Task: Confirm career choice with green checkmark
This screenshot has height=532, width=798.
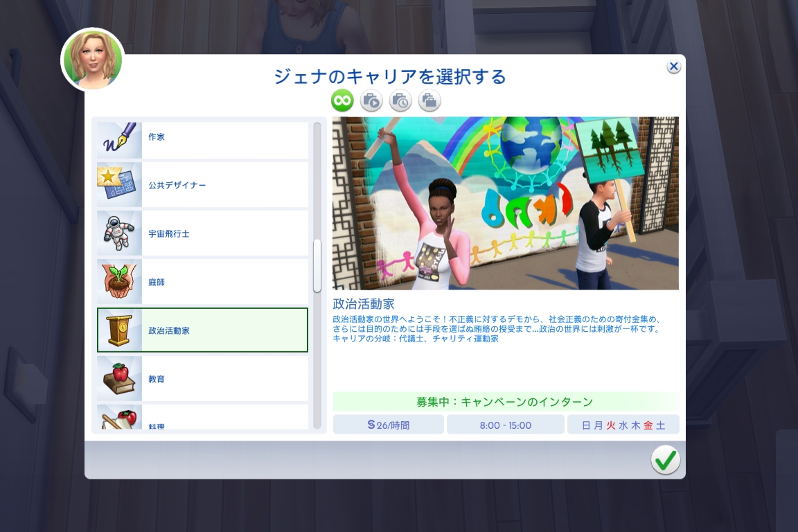Action: point(665,459)
